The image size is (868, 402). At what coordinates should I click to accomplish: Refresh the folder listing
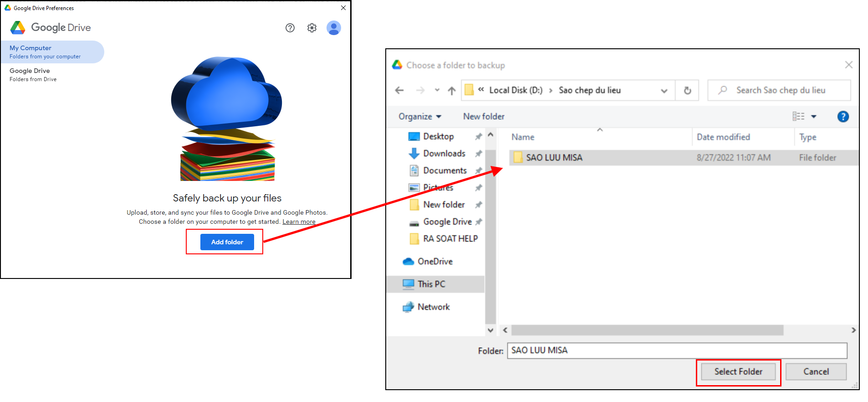(x=687, y=90)
